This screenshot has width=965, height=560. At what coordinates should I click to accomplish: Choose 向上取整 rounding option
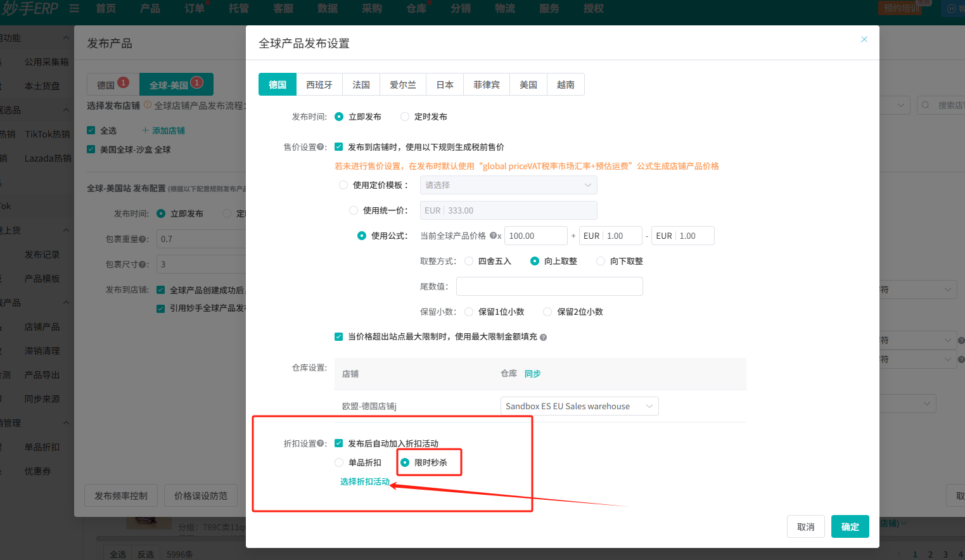535,261
